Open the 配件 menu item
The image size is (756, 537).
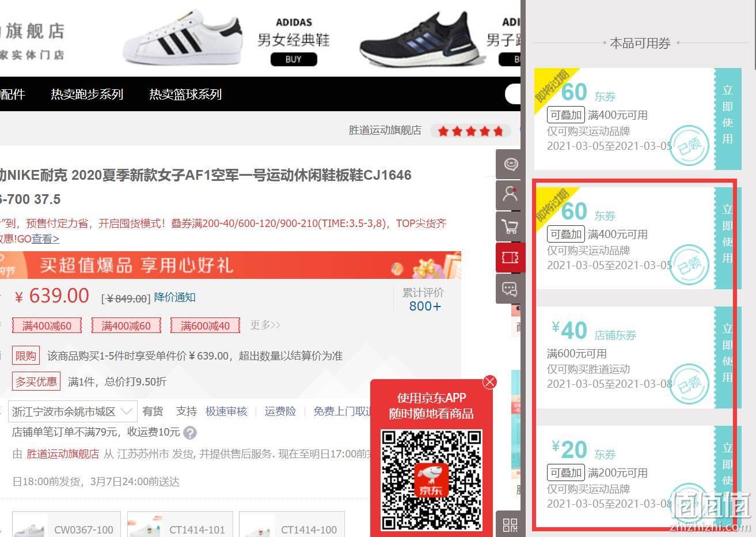click(x=12, y=94)
